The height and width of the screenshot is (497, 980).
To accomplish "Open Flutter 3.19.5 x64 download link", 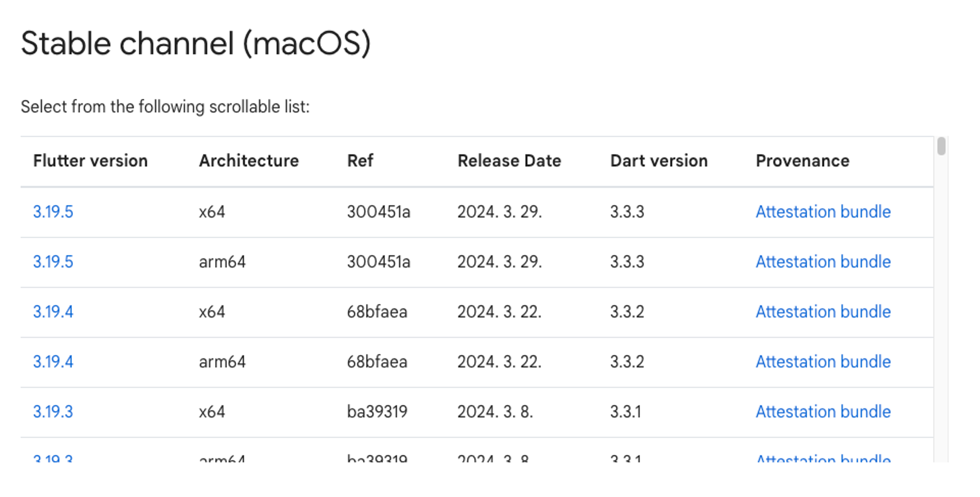I will [53, 212].
